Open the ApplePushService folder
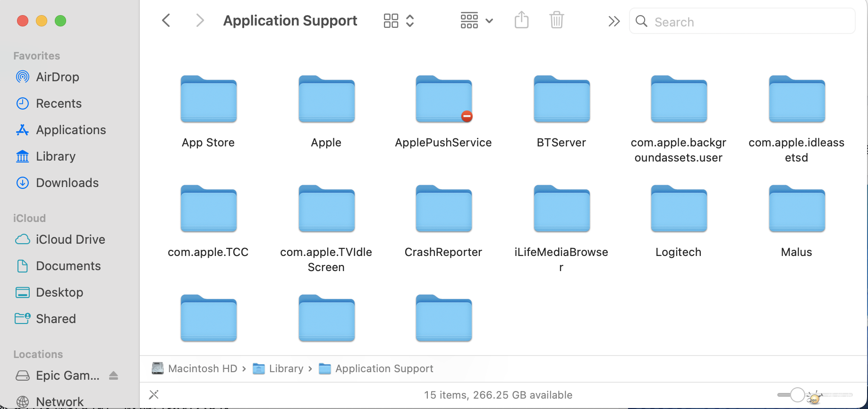The height and width of the screenshot is (409, 868). click(x=443, y=100)
